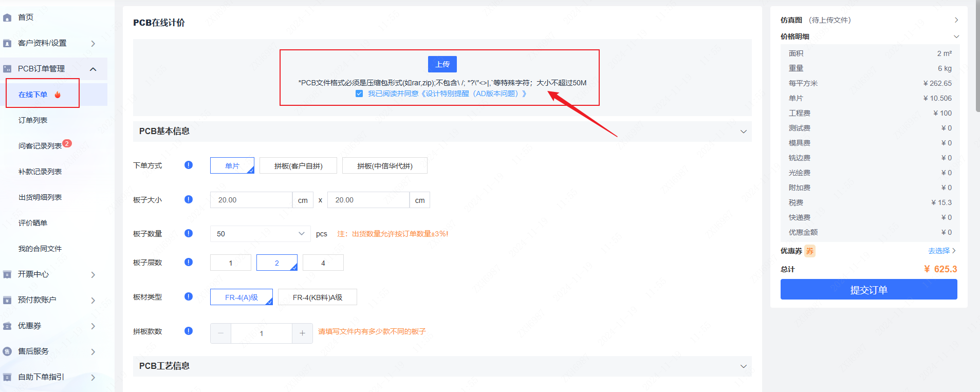Click the 客户资料/设置 sidebar icon
The height and width of the screenshot is (392, 980).
point(7,43)
